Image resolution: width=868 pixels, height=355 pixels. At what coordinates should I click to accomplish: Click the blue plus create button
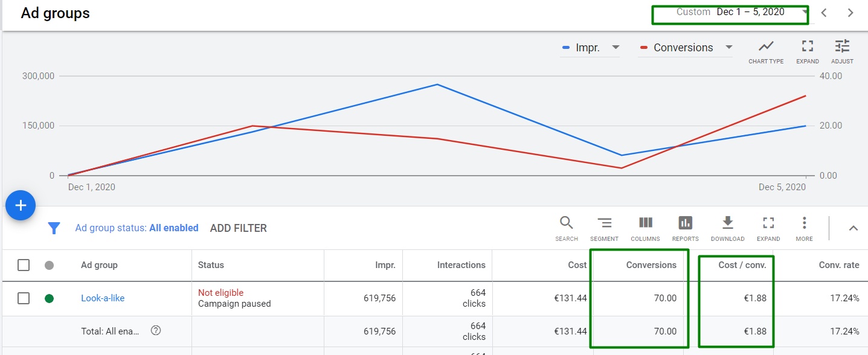pos(21,206)
